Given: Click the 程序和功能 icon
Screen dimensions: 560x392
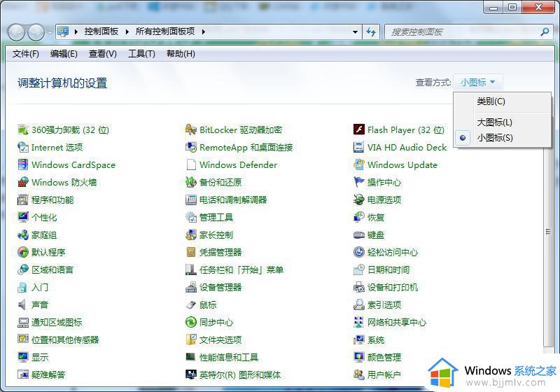Looking at the screenshot, I should click(23, 199).
